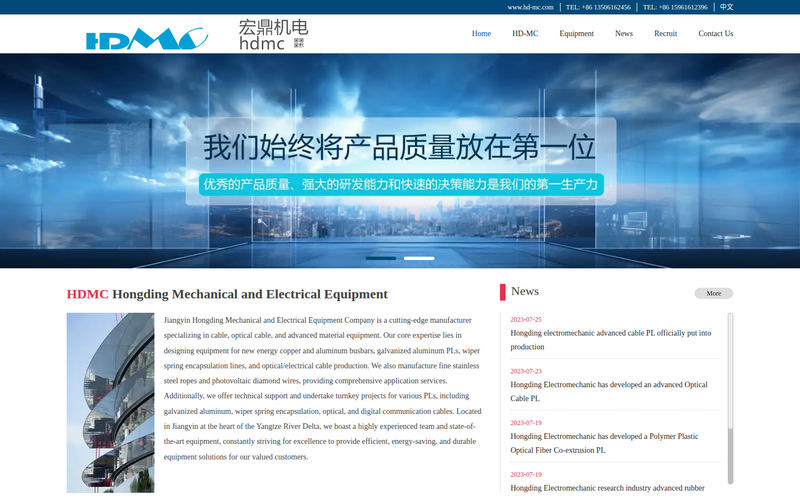Image resolution: width=800 pixels, height=500 pixels.
Task: Click the TEL +86 15961612396 number
Action: pyautogui.click(x=675, y=7)
